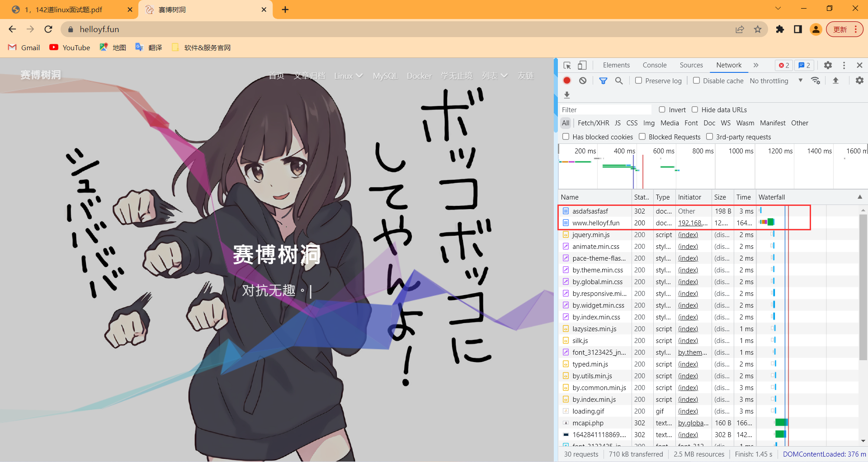Bookmark this page with the star icon
Image resolution: width=868 pixels, height=462 pixels.
[758, 29]
